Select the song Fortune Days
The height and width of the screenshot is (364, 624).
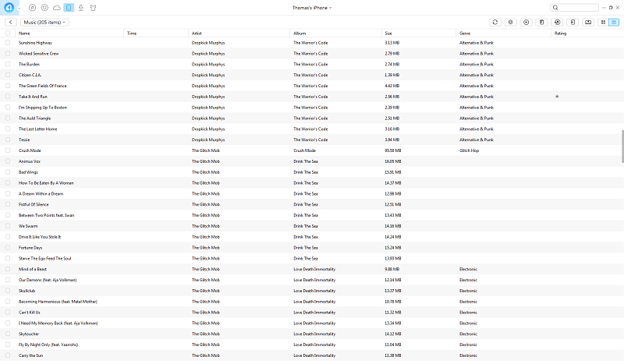pos(30,247)
